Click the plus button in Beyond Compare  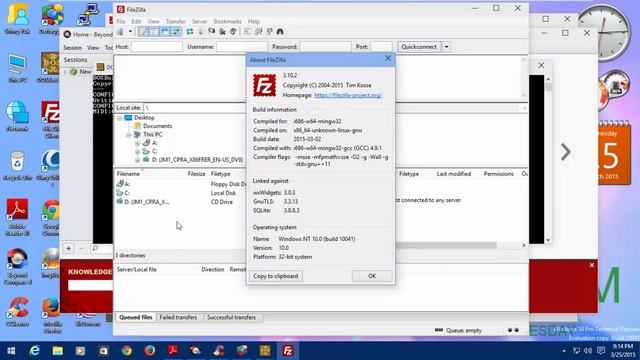tap(69, 248)
